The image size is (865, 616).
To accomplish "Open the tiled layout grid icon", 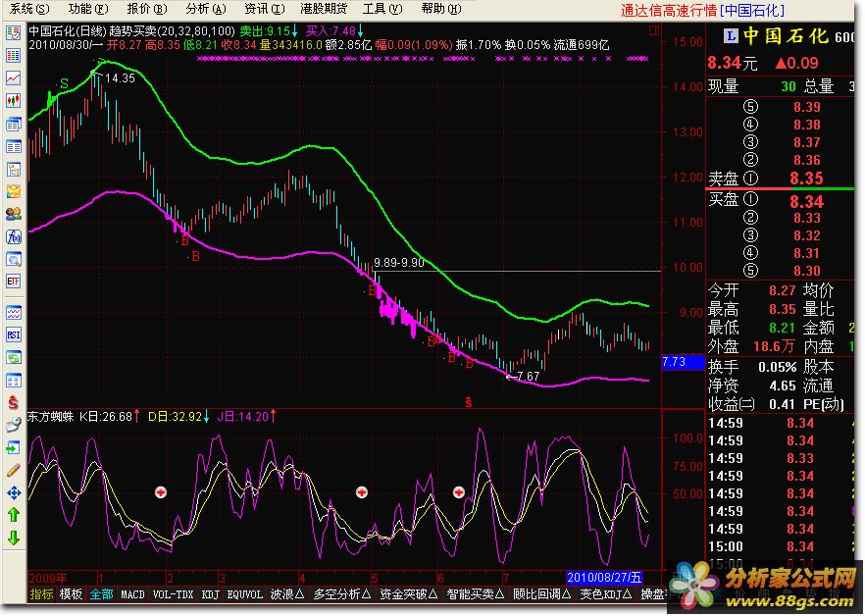I will [x=14, y=381].
